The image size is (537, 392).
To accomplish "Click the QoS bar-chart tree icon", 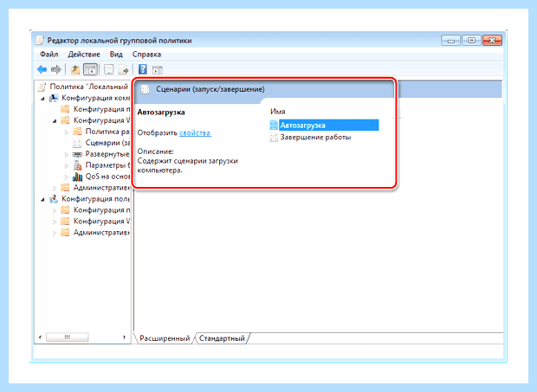I will pyautogui.click(x=77, y=177).
